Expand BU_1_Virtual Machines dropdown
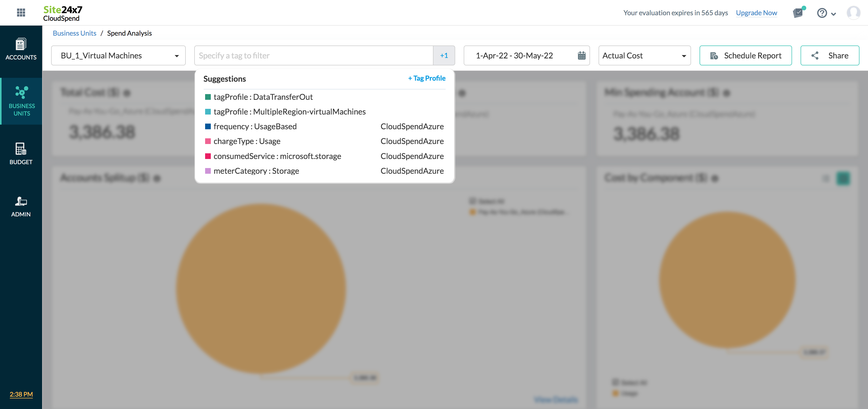 point(118,56)
